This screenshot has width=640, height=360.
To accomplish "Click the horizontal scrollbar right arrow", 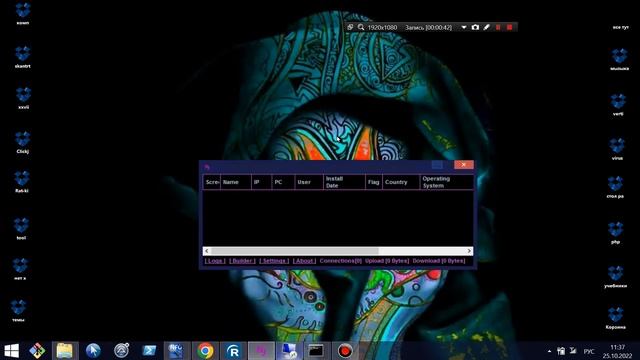I will 469,251.
